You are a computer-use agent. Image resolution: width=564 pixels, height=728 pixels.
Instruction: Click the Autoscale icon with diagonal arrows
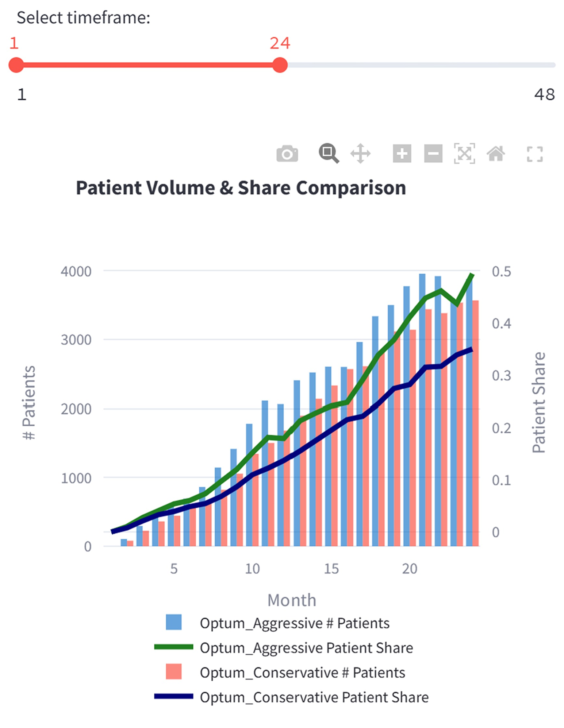click(x=464, y=154)
